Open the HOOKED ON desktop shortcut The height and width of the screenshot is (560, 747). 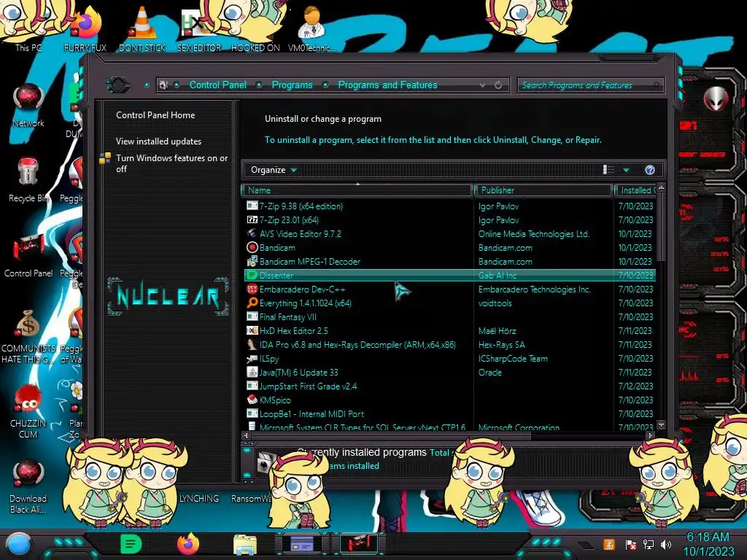tap(255, 28)
